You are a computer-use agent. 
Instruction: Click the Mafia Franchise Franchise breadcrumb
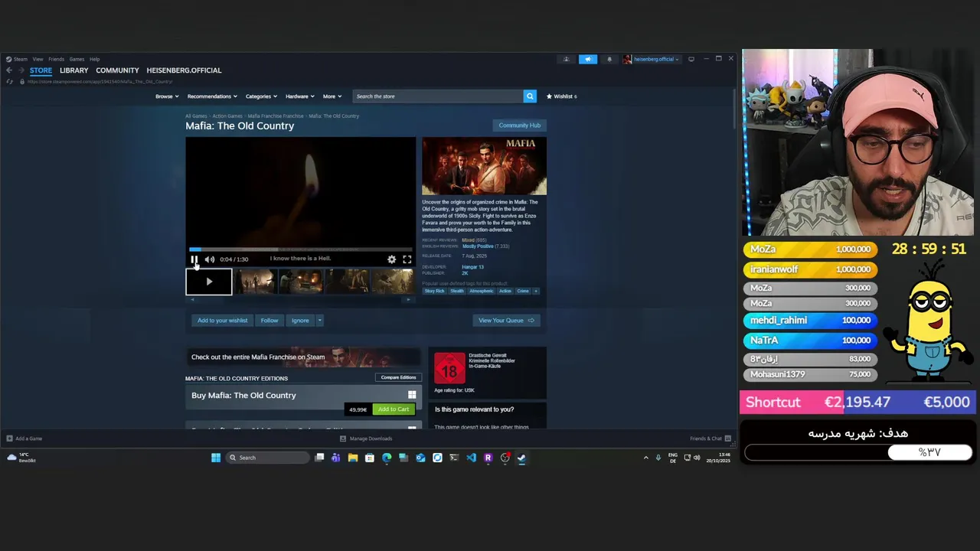(276, 116)
